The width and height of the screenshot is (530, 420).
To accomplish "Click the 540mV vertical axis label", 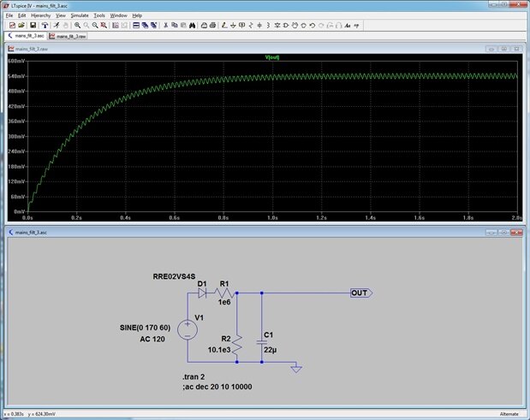I will pos(16,76).
